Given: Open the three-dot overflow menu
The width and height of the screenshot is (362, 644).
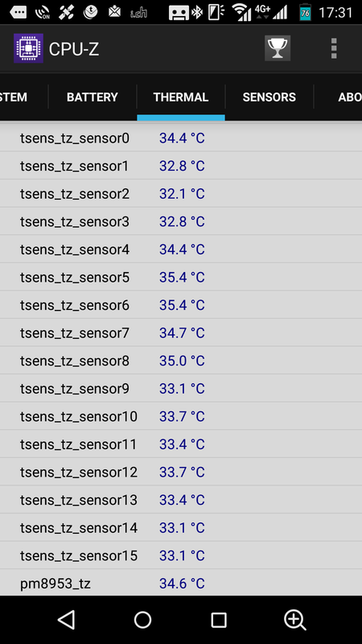Looking at the screenshot, I should pyautogui.click(x=334, y=48).
